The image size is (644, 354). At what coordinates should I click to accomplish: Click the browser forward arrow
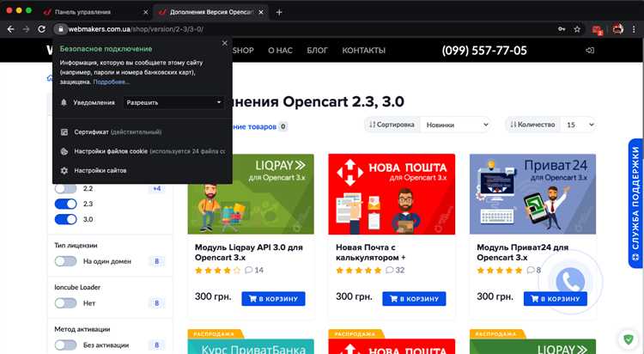[x=27, y=29]
